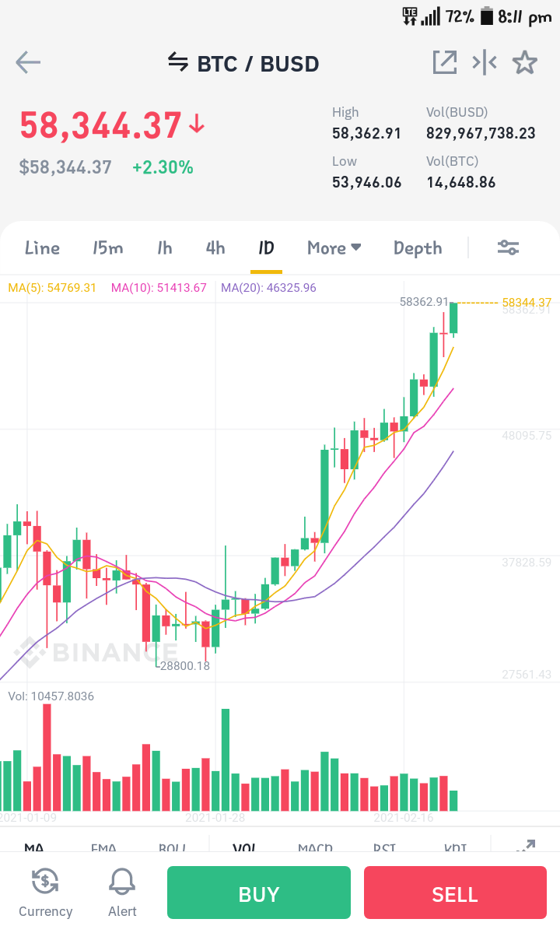The image size is (560, 933).
Task: Set a price Alert bell
Action: point(122,893)
